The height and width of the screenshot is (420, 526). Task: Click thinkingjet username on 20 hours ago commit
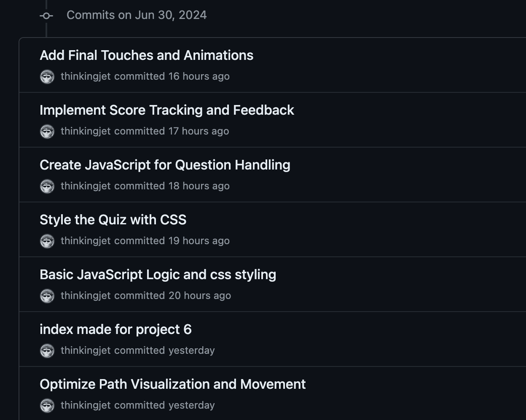tap(86, 296)
